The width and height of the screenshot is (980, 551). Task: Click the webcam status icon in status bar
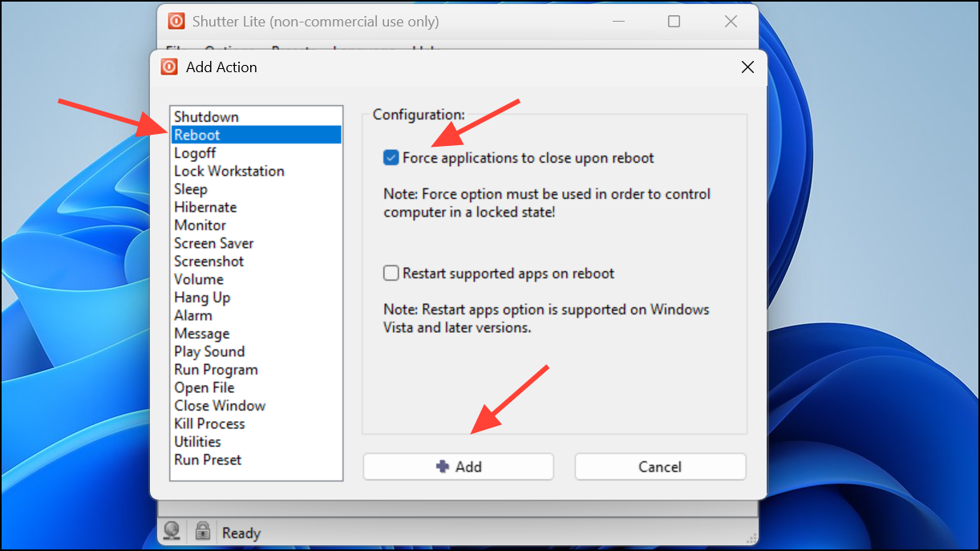coord(172,531)
